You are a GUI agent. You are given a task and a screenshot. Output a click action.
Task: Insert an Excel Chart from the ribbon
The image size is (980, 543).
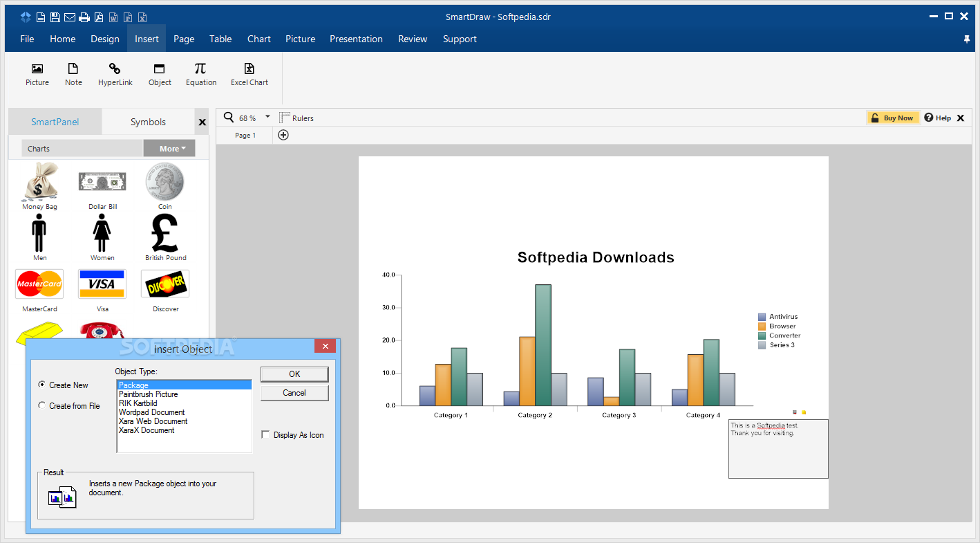(x=249, y=75)
